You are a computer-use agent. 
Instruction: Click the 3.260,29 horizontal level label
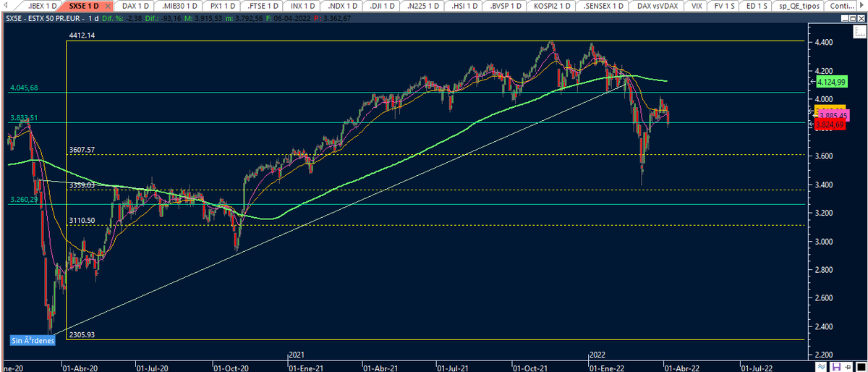(x=24, y=199)
